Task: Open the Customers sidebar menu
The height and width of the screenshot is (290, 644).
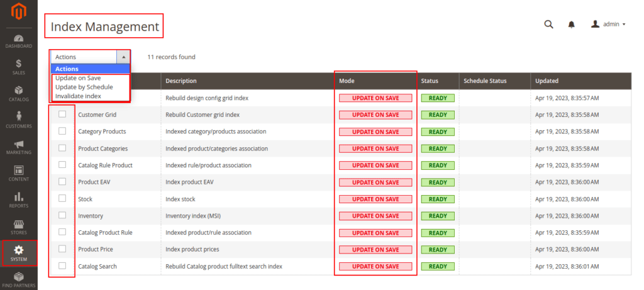Action: pyautogui.click(x=18, y=120)
